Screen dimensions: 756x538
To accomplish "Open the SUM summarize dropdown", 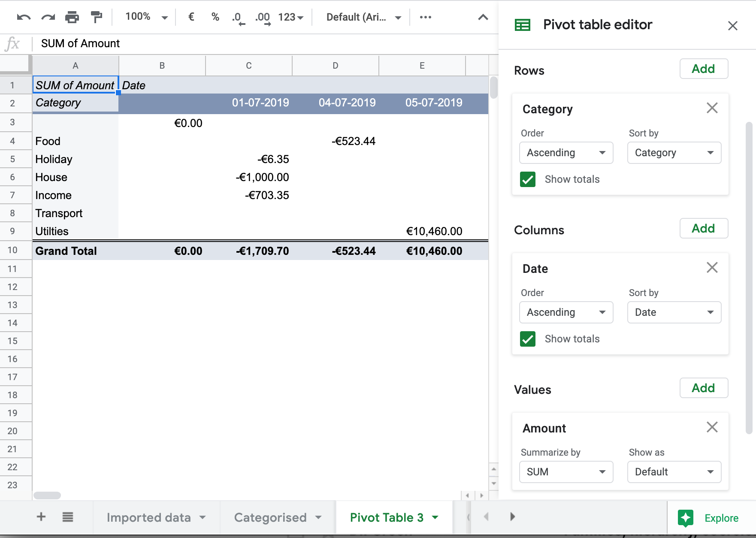I will tap(566, 472).
